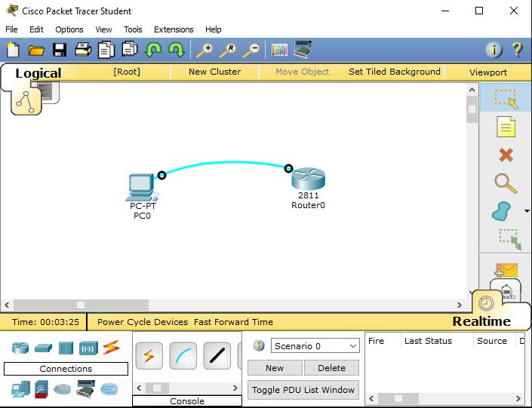This screenshot has width=532, height=408.
Task: Select Connections lightning category
Action: [111, 348]
